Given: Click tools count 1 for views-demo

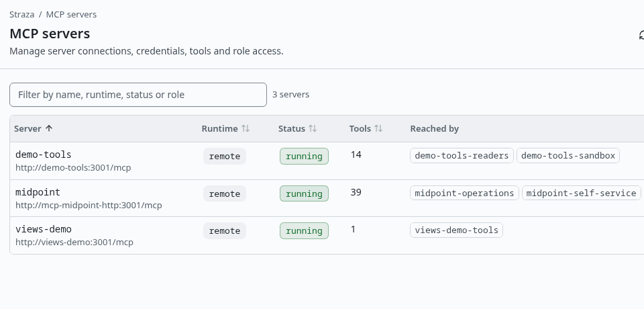Looking at the screenshot, I should click(354, 229).
